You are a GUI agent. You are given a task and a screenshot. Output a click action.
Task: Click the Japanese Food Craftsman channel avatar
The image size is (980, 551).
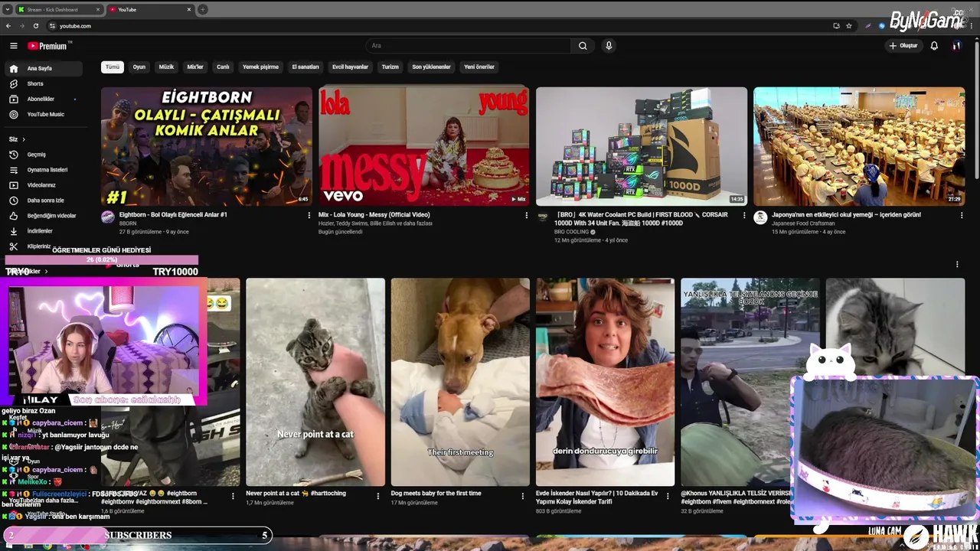click(x=760, y=217)
